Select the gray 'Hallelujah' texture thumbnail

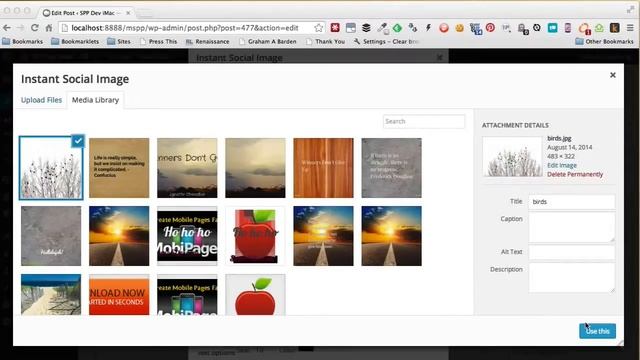(x=51, y=236)
